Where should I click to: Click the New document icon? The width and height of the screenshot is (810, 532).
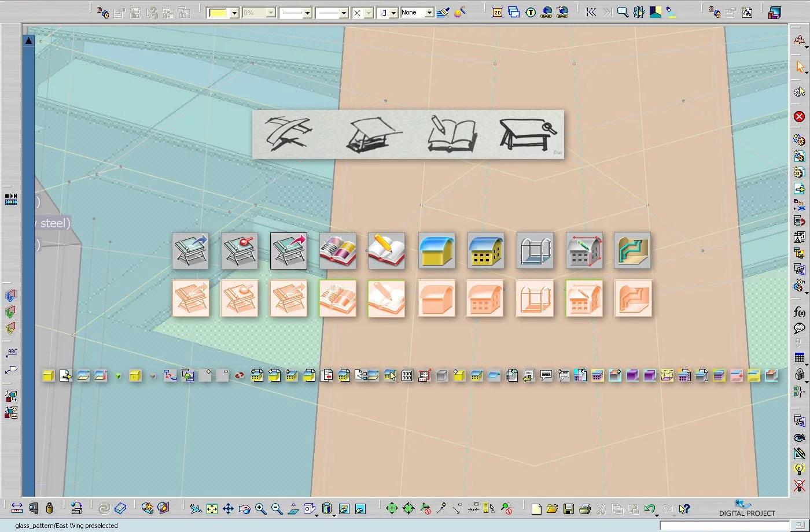pyautogui.click(x=536, y=509)
